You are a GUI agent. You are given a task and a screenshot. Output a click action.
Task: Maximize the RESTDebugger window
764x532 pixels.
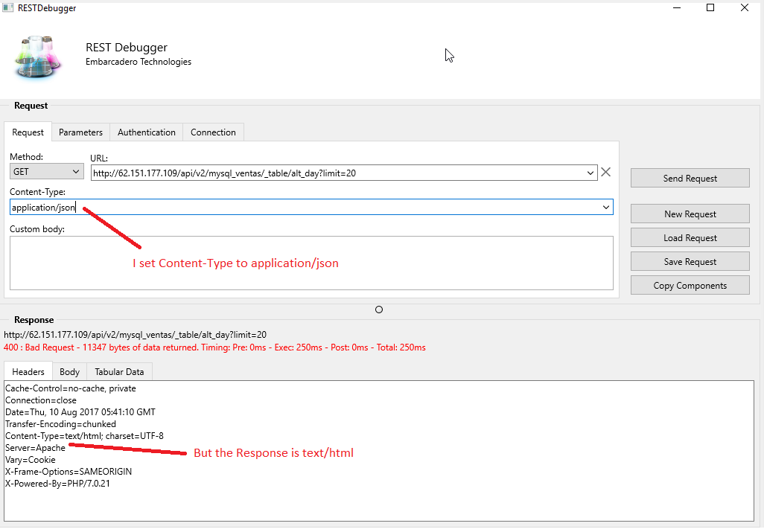click(x=710, y=7)
